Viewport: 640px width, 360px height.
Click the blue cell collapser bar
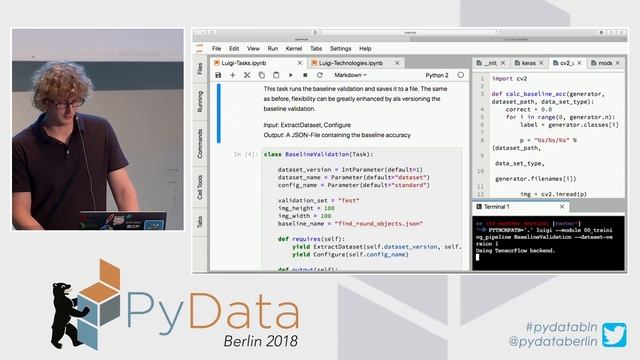(x=219, y=113)
